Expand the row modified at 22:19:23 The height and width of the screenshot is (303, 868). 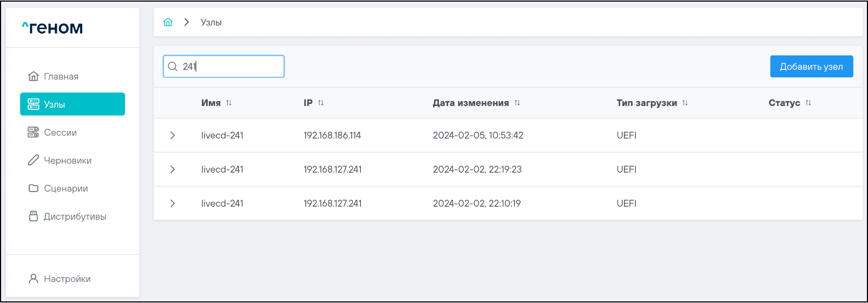173,169
